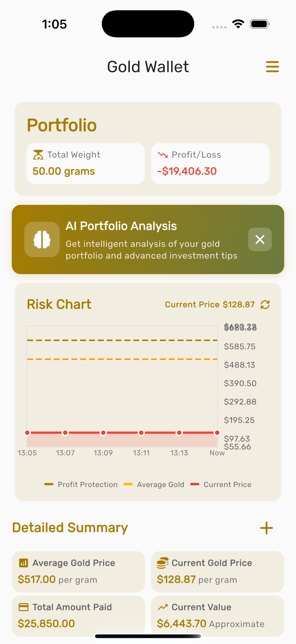Toggle Profit Protection legend series
The image size is (296, 644).
point(81,485)
